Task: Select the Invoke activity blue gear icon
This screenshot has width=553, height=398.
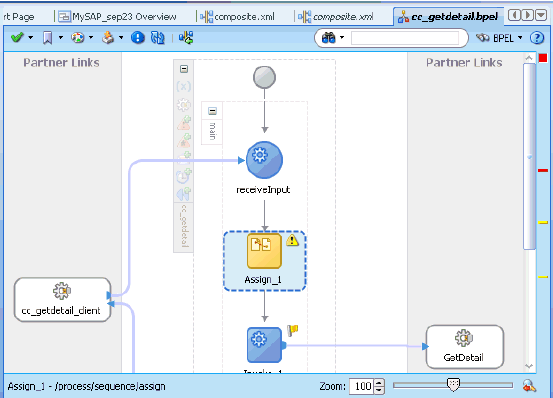Action: tap(264, 345)
